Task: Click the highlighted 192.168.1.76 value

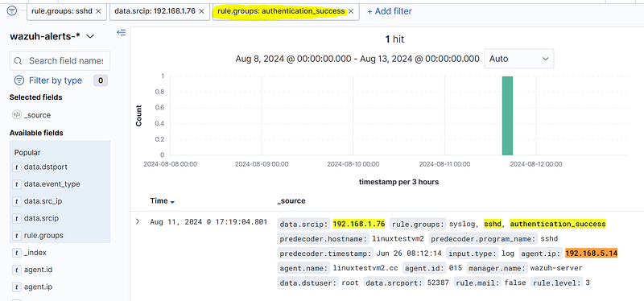Action: pos(359,225)
